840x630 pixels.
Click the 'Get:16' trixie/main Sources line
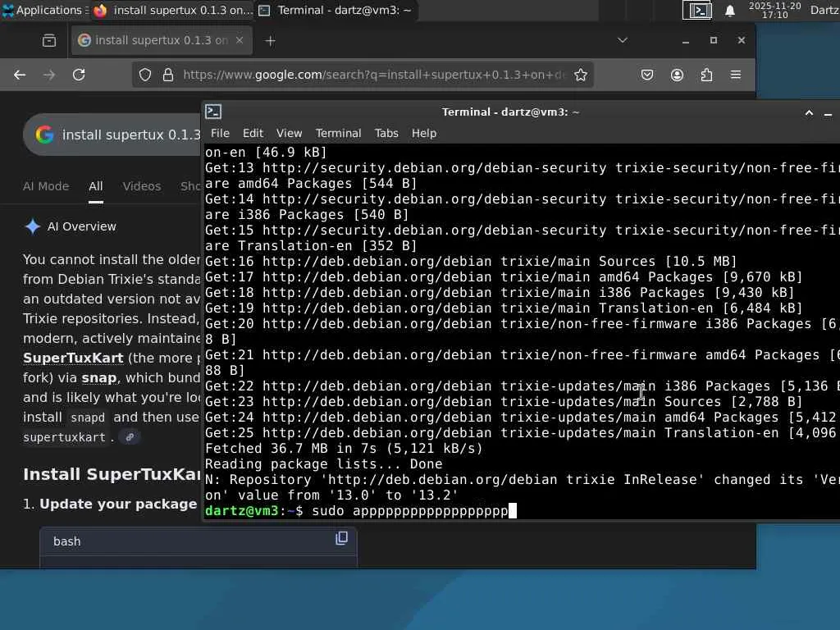pyautogui.click(x=472, y=262)
